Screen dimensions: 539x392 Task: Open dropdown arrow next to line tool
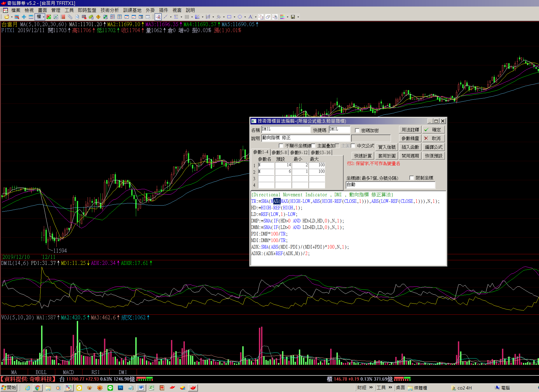pos(171,17)
